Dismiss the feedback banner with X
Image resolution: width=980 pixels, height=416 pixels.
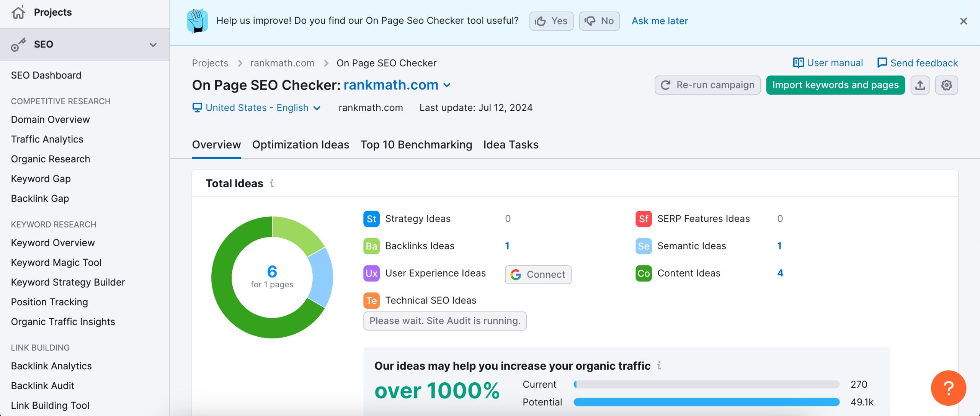point(964,21)
